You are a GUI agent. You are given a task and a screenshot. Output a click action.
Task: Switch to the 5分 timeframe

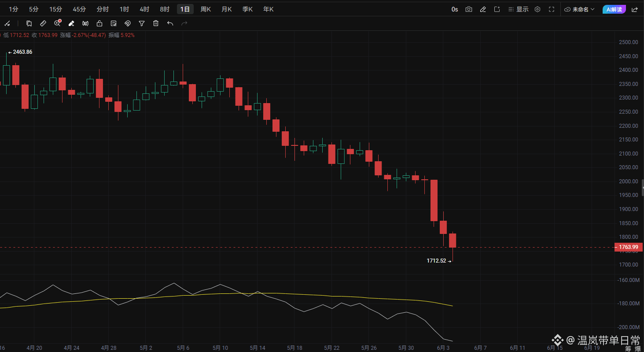tap(34, 9)
